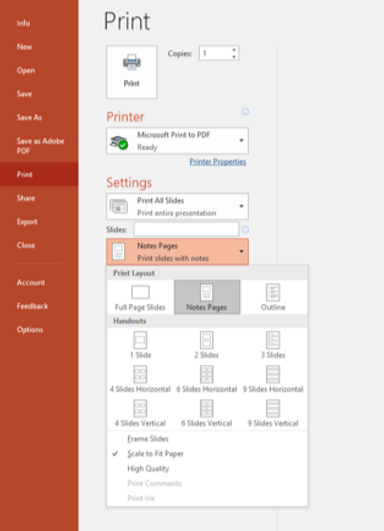This screenshot has height=531, width=384.
Task: Pick the Outline print layout icon
Action: click(273, 292)
